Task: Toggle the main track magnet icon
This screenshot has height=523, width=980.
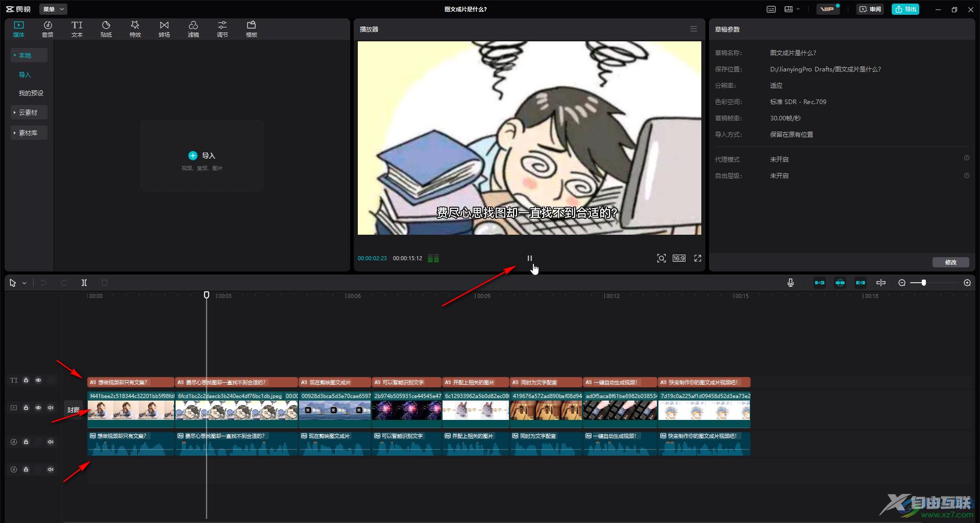Action: [820, 283]
